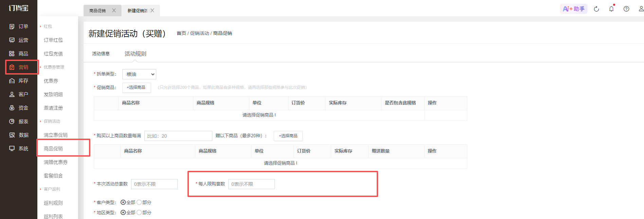Open the 订单 sidebar menu icon
Image resolution: width=644 pixels, height=219 pixels.
coord(12,26)
